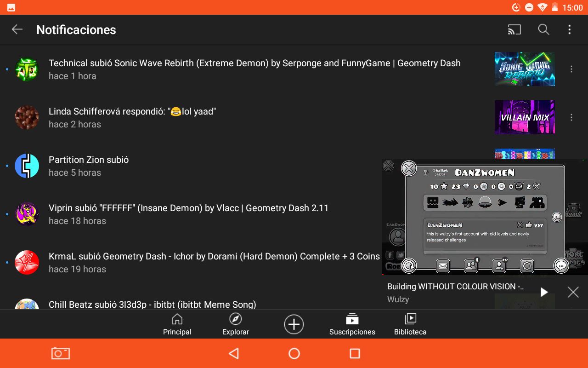Open search with the magnifier icon
Screen dimensions: 588x368
coord(543,29)
